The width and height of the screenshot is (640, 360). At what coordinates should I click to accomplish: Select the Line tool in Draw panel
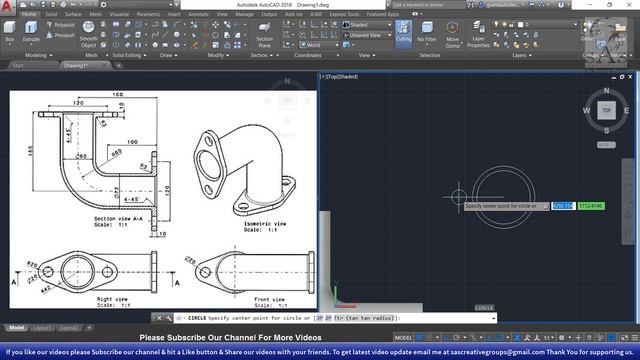(x=165, y=35)
